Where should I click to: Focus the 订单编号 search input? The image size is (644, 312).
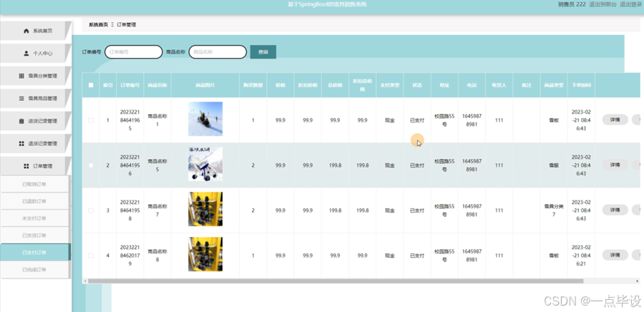click(134, 52)
